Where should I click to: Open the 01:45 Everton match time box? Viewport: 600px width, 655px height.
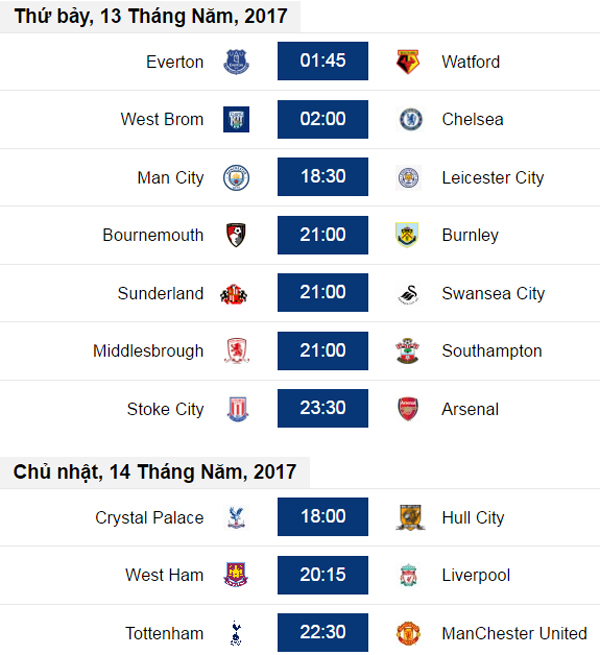323,61
